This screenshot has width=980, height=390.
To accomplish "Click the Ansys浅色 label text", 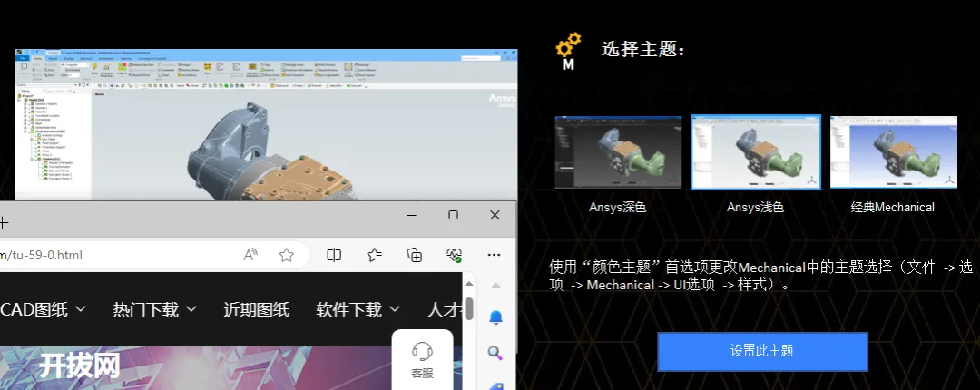I will (x=755, y=208).
